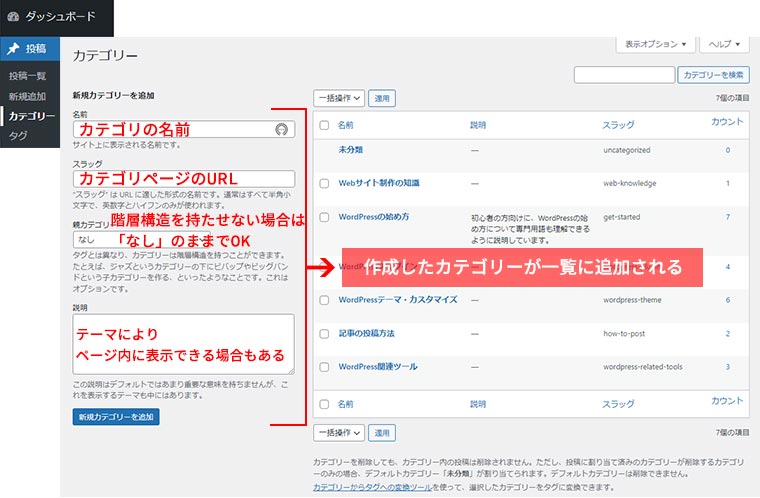This screenshot has width=760, height=498.
Task: Focus the category search input field
Action: (624, 75)
